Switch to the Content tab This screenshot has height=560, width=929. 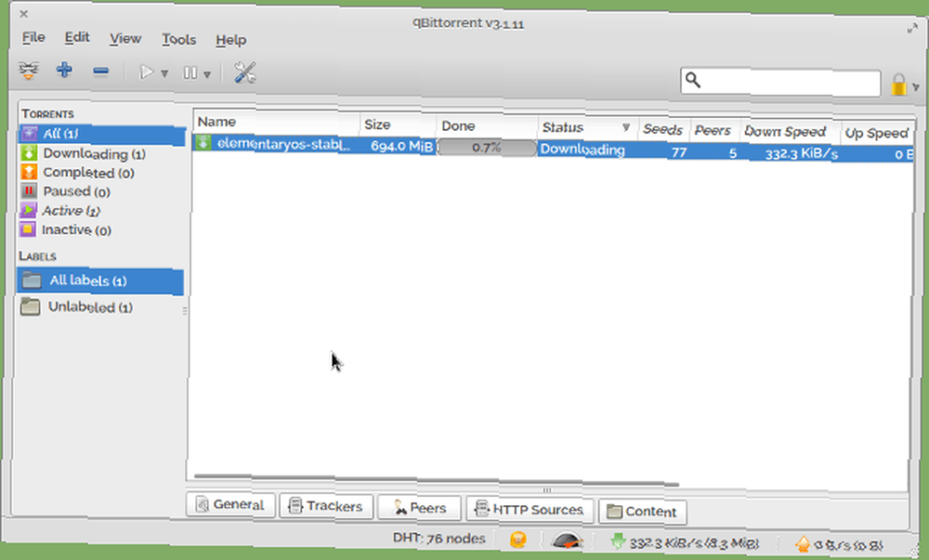(642, 512)
